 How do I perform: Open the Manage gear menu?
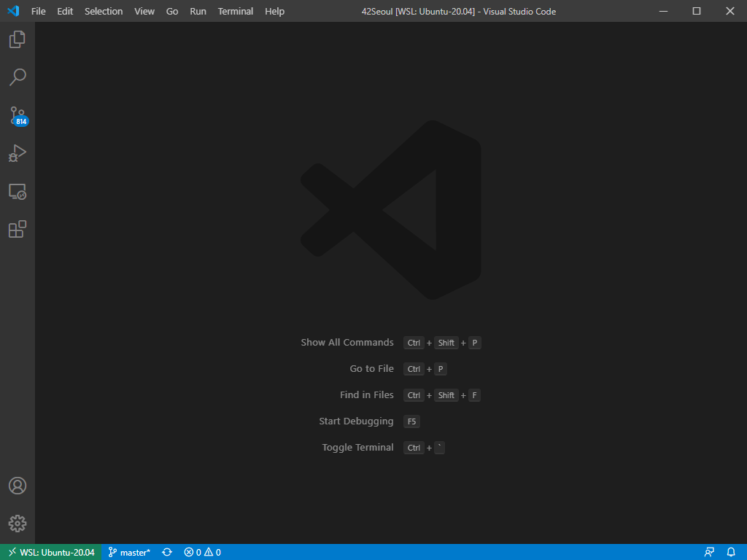(x=18, y=524)
